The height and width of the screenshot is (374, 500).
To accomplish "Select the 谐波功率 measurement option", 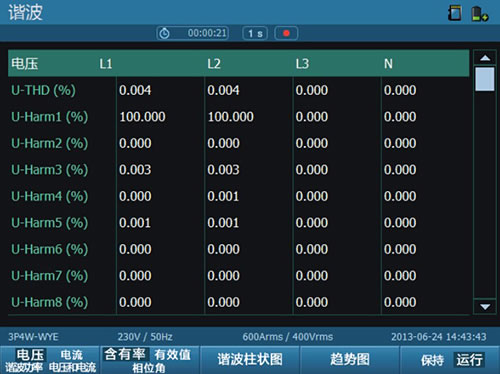I will coord(24,367).
